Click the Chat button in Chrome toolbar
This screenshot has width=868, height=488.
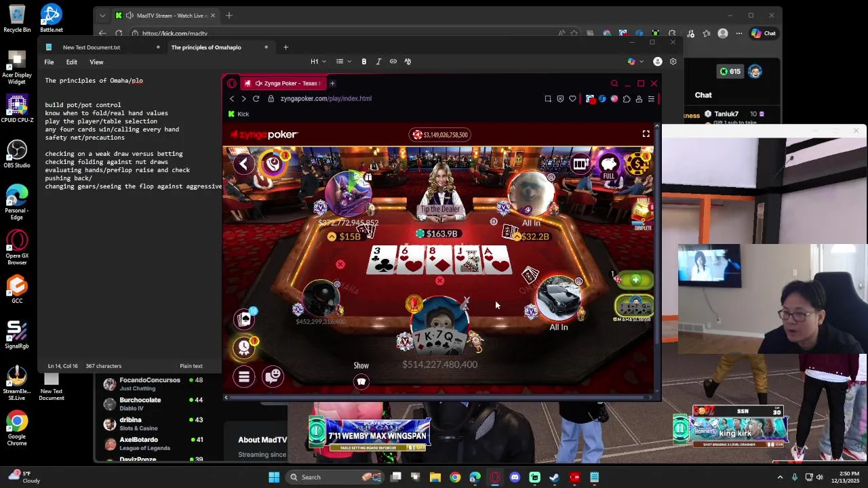pyautogui.click(x=764, y=33)
